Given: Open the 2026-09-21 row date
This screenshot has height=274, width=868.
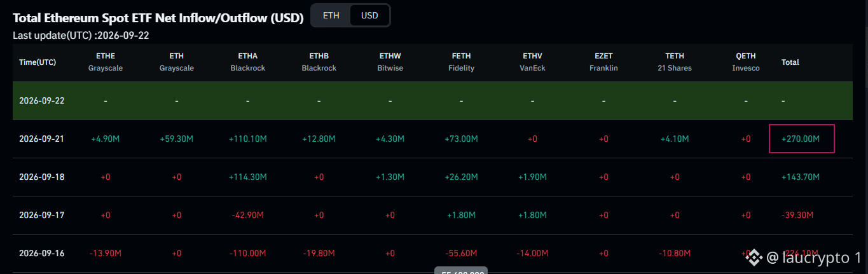Looking at the screenshot, I should coord(42,139).
